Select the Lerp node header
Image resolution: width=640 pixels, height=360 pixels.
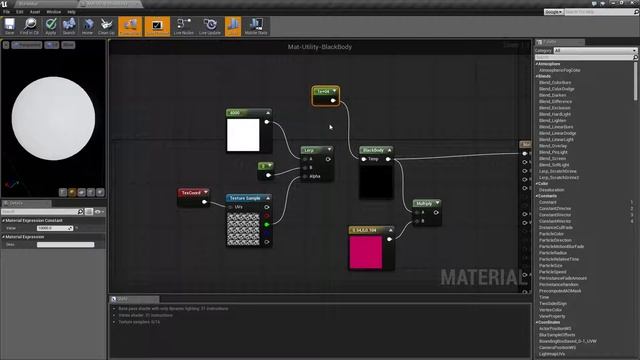tap(317, 150)
